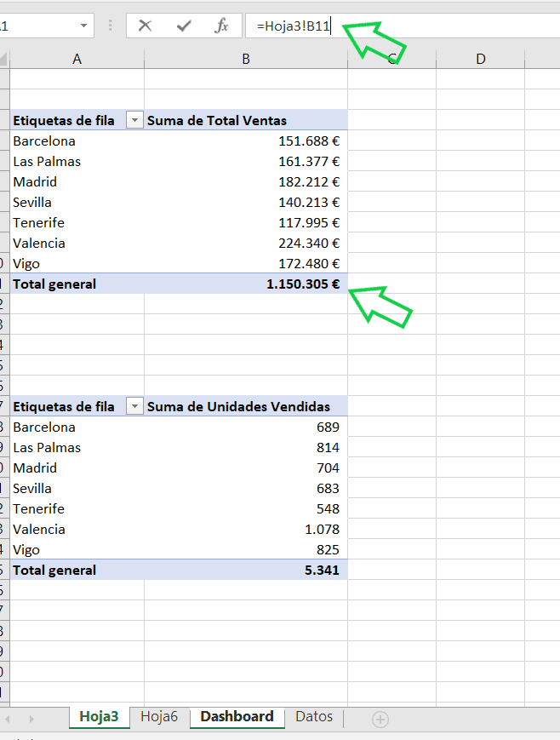Click Total general label in units table

click(x=54, y=570)
